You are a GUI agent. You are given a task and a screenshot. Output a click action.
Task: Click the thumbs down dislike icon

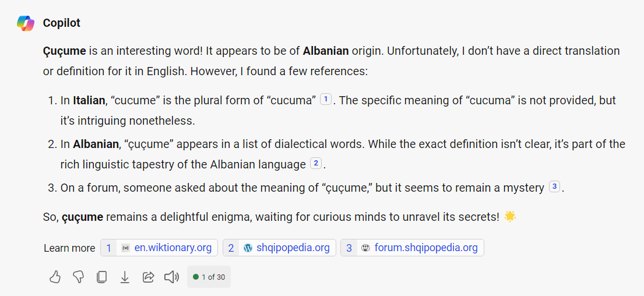(78, 277)
